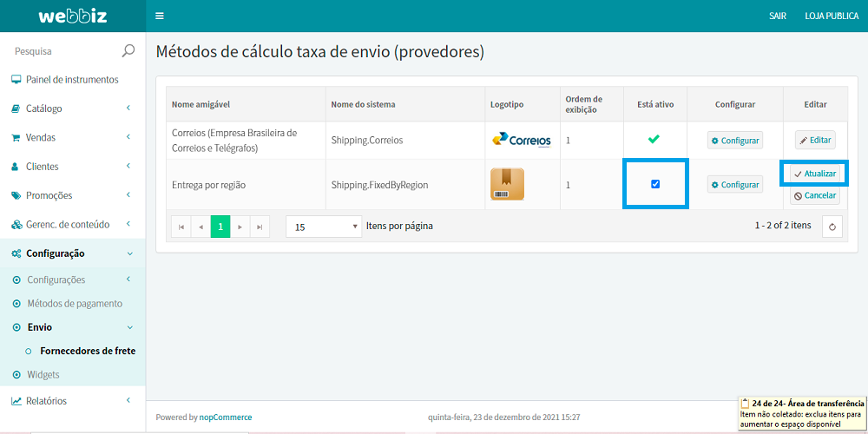Go to last page pager arrow
The width and height of the screenshot is (868, 434).
click(x=260, y=227)
